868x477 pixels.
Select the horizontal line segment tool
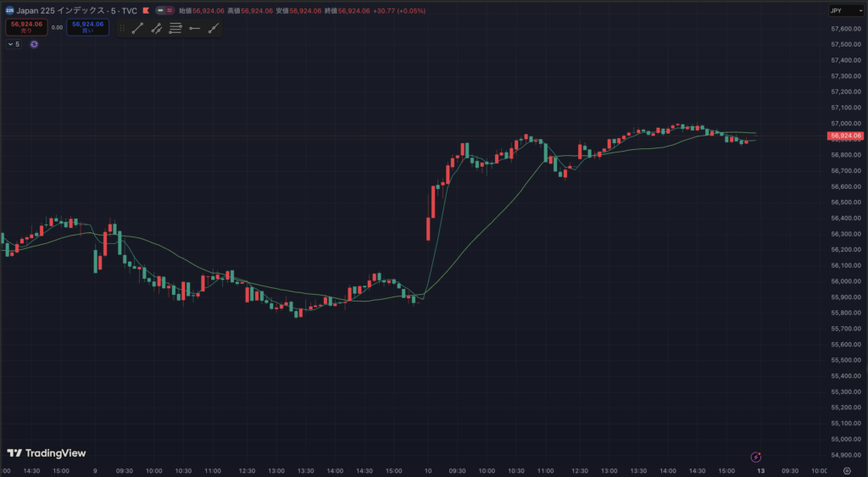(x=194, y=28)
